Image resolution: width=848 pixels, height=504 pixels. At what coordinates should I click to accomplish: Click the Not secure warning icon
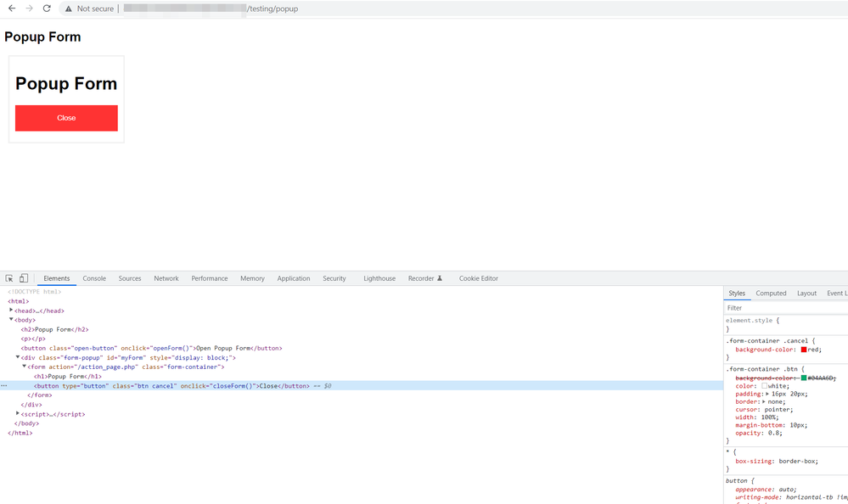point(69,8)
